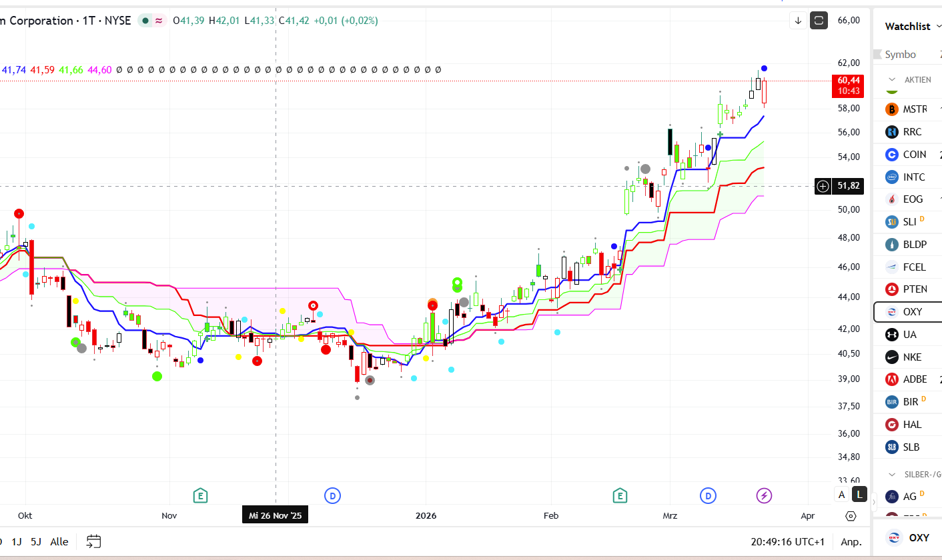942x560 pixels.
Task: Select the Alle time range
Action: [x=59, y=541]
